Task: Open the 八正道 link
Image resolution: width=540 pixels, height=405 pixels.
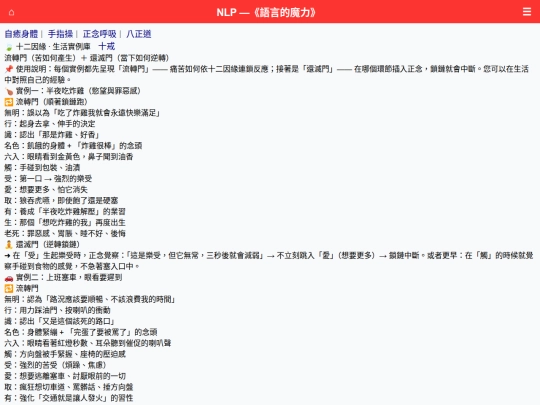Action: pyautogui.click(x=138, y=34)
